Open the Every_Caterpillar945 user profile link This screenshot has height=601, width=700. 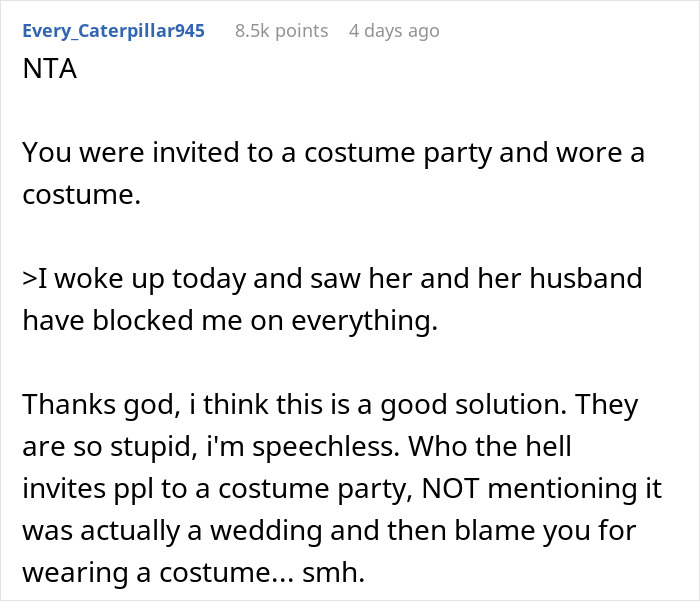(113, 31)
